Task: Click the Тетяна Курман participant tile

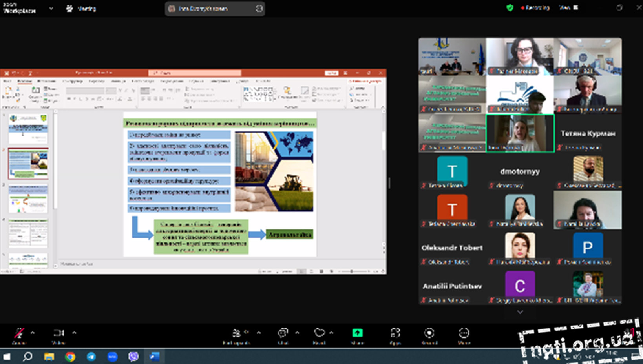Action: click(x=588, y=133)
